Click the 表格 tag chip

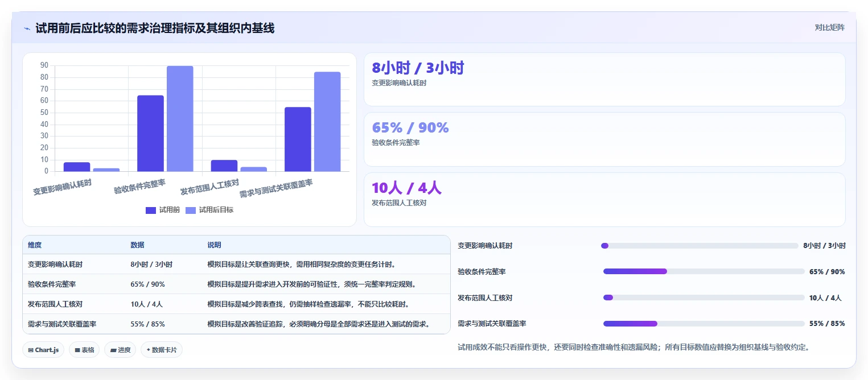85,350
